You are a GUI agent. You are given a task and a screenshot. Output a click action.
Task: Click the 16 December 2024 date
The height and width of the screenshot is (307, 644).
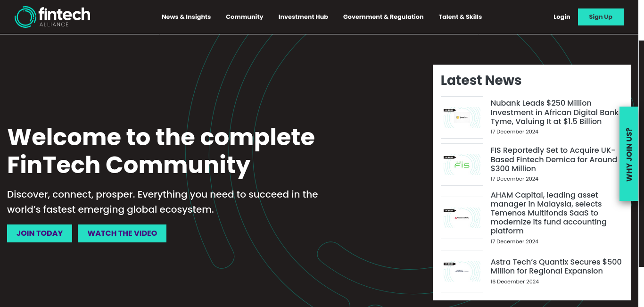point(514,282)
